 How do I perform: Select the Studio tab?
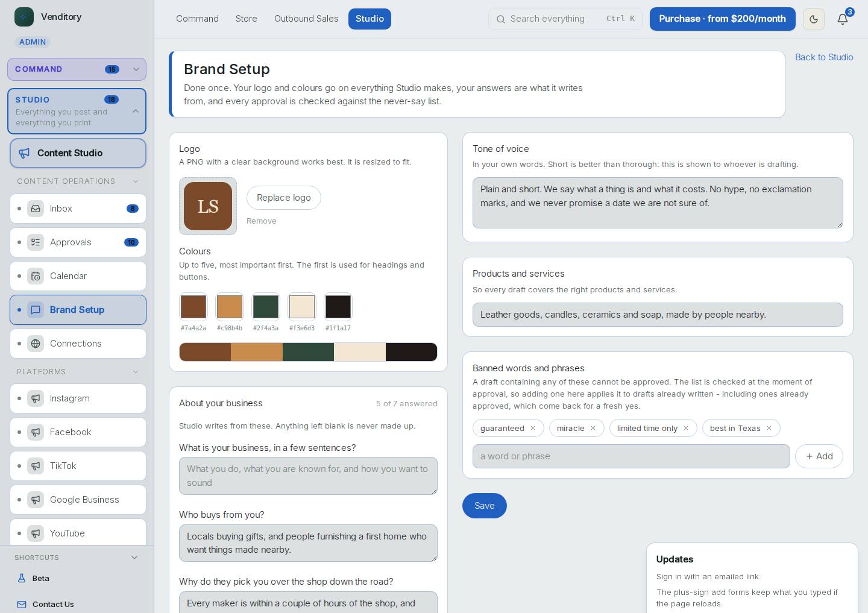(370, 19)
